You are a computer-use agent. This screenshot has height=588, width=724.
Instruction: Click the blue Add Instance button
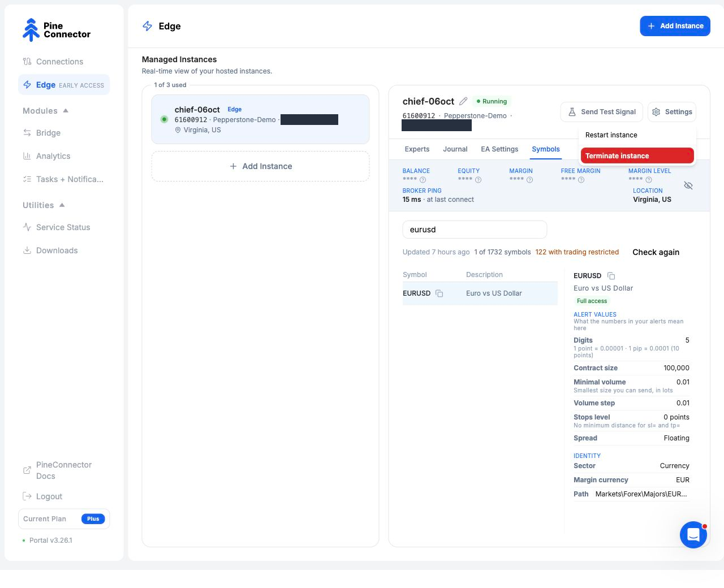675,26
